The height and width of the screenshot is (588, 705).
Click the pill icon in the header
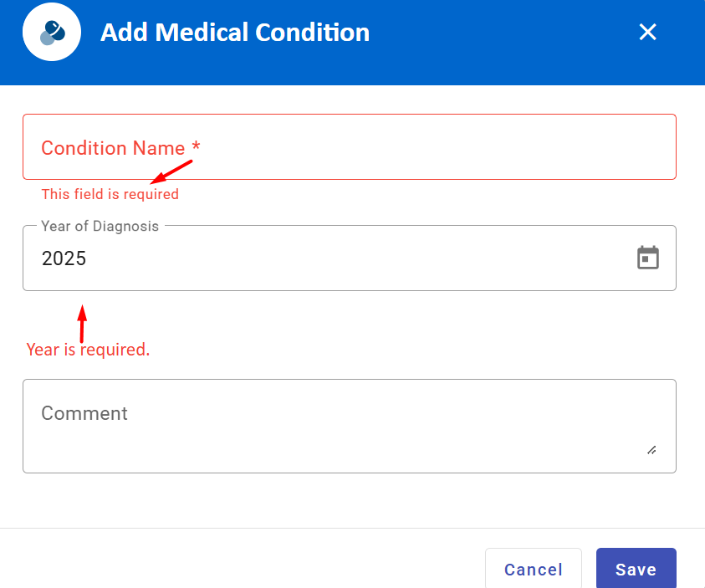point(52,33)
